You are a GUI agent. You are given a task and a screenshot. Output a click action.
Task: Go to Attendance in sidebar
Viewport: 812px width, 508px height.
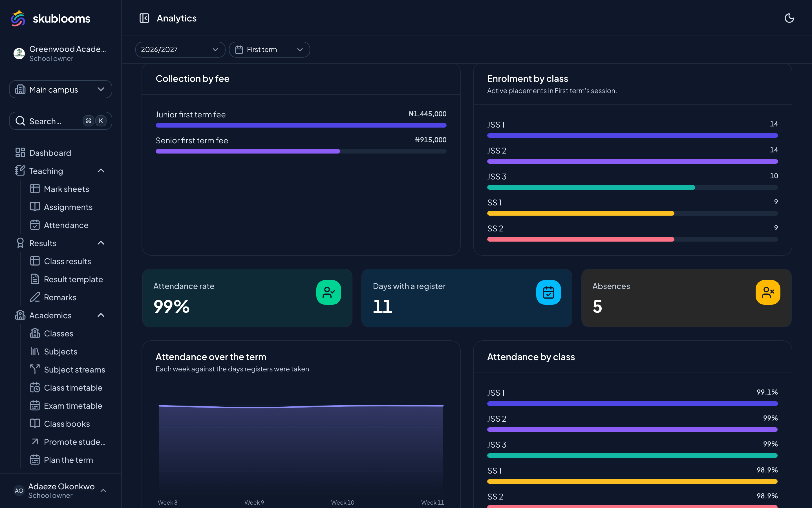[66, 225]
